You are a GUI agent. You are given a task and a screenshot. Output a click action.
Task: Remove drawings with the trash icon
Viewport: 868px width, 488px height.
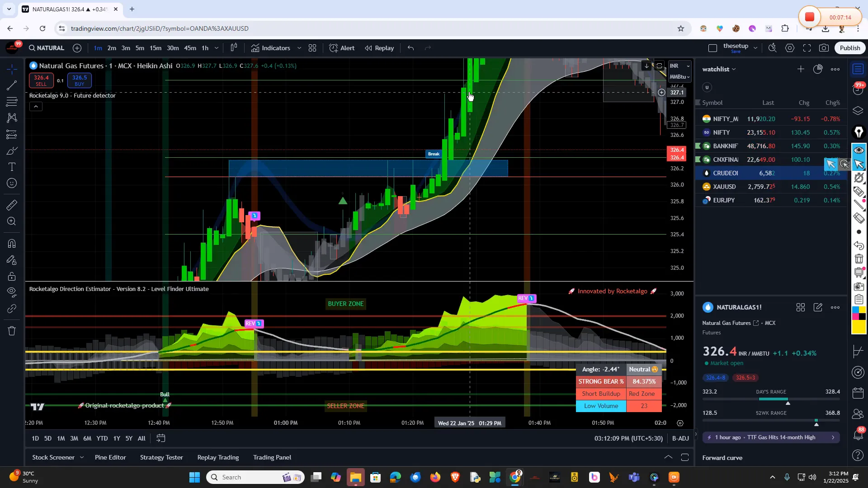(x=12, y=331)
